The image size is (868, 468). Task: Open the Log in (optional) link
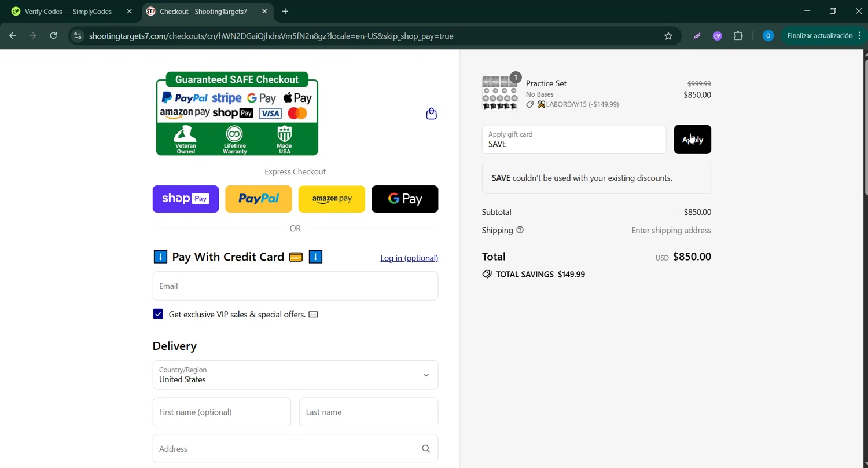pyautogui.click(x=409, y=258)
